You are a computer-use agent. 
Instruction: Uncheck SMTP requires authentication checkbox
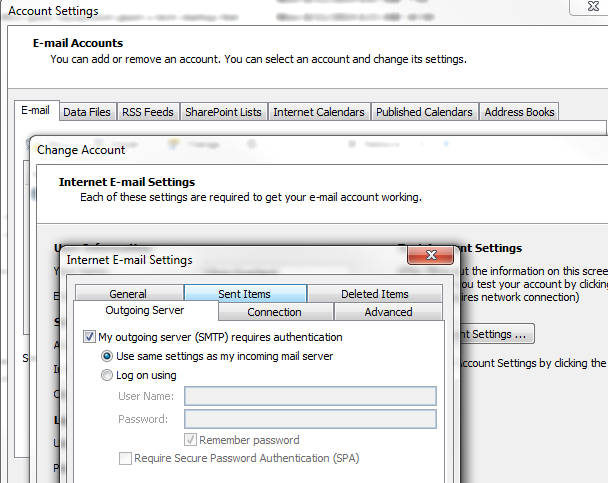click(88, 338)
